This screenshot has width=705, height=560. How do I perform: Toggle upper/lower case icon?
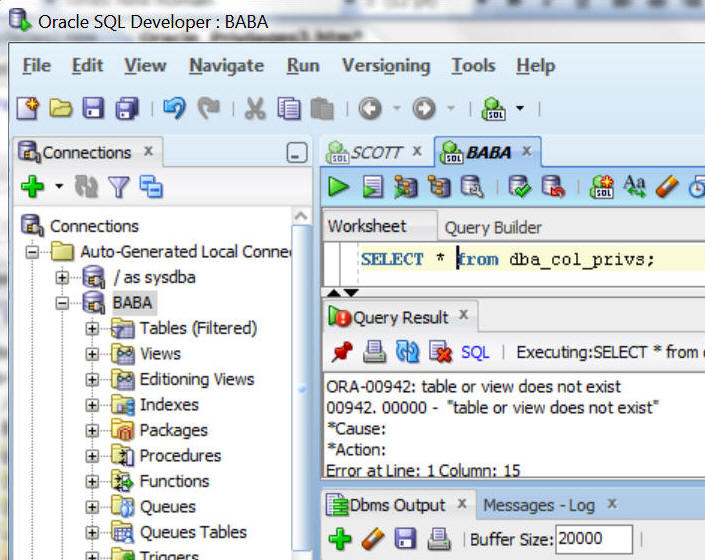[x=634, y=187]
